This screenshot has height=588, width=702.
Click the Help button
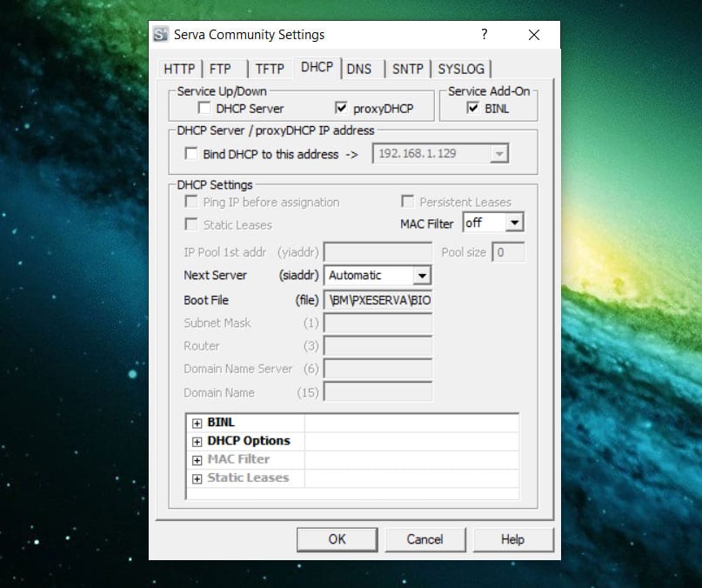[512, 539]
